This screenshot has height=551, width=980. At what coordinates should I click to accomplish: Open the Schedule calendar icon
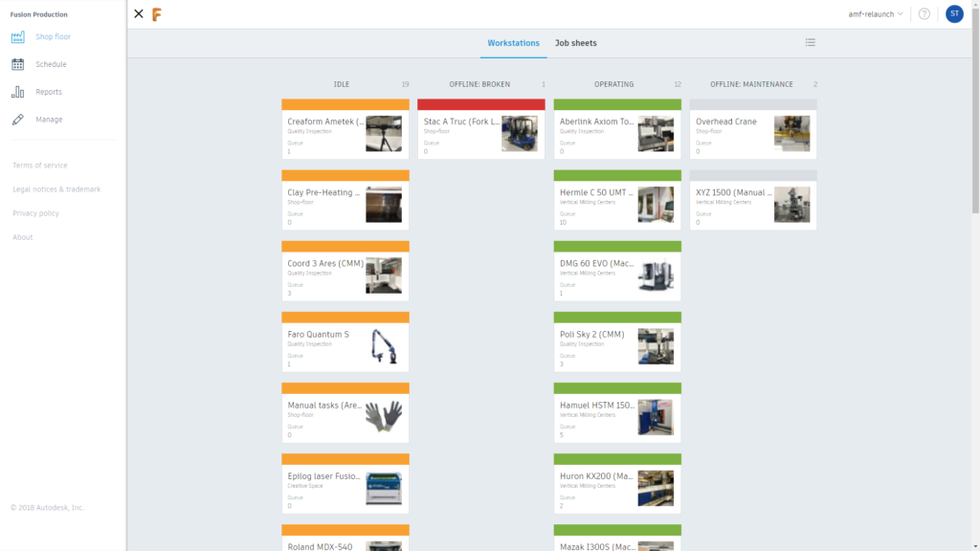[17, 64]
